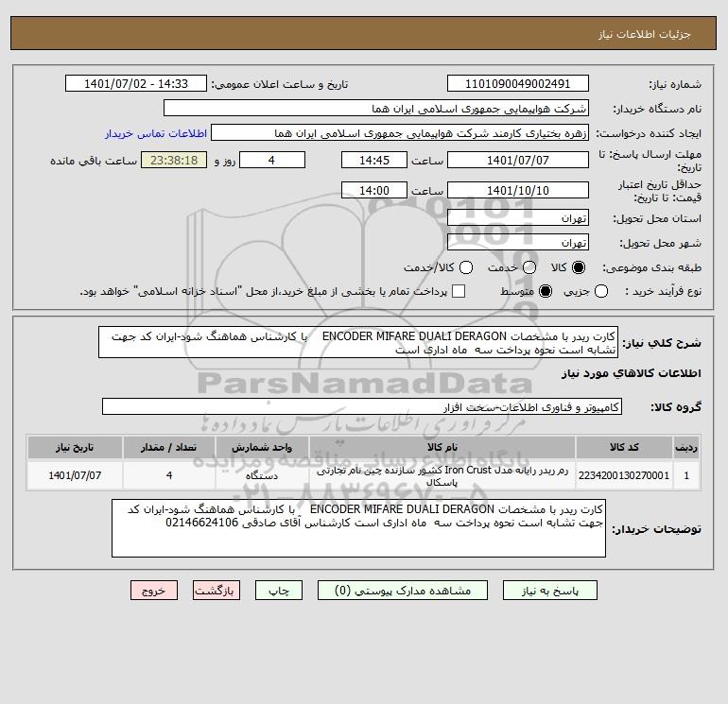The height and width of the screenshot is (704, 728).
Task: Click the شماره نیاز field 1101090049002491
Action: click(518, 83)
